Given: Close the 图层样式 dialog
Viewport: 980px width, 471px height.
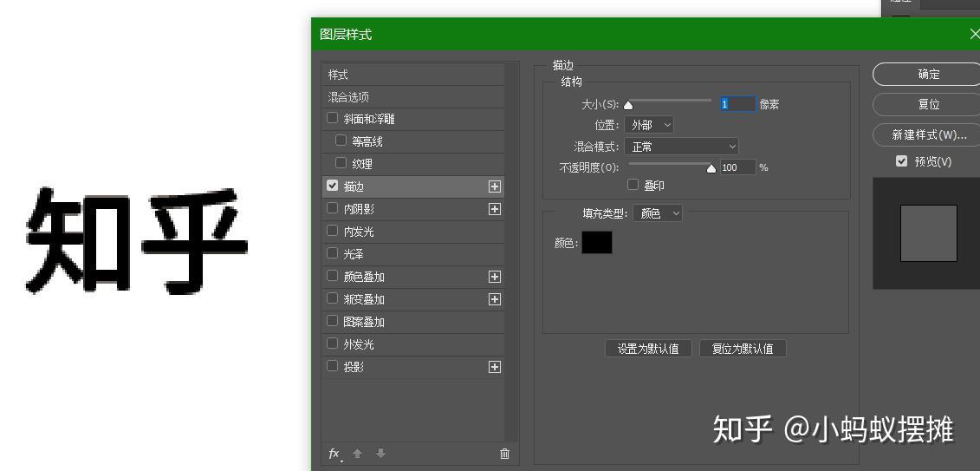Looking at the screenshot, I should pos(974,34).
